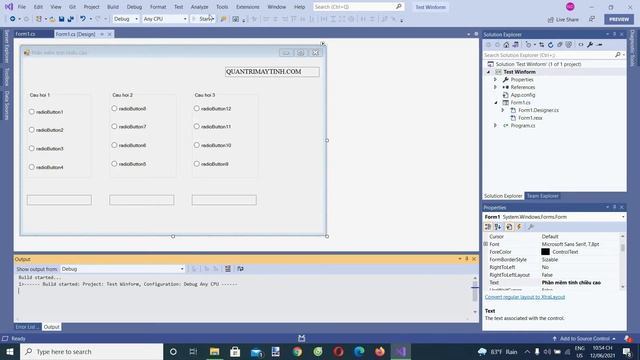Expand the Form1.Designer.cs node
Screen dimensions: 640x360
(x=503, y=110)
